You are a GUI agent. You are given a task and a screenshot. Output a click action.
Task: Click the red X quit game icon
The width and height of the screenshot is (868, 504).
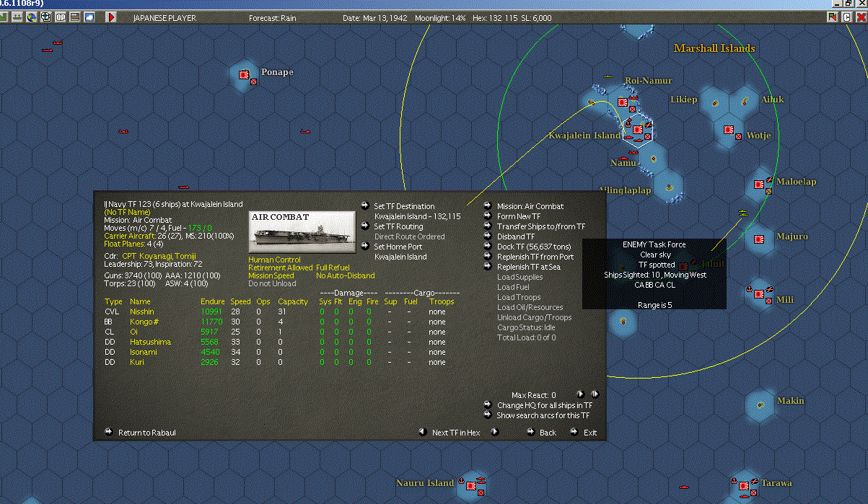[861, 17]
